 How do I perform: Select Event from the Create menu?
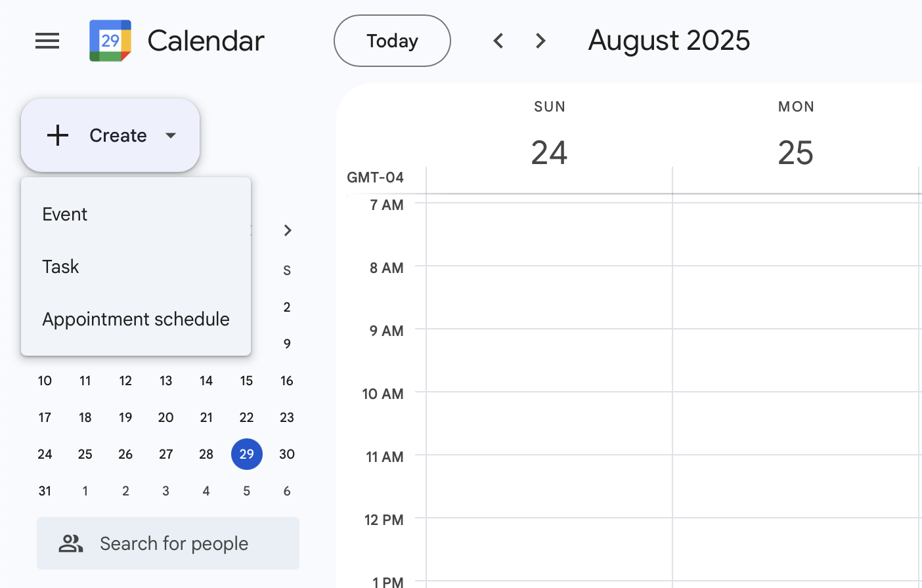pyautogui.click(x=65, y=214)
